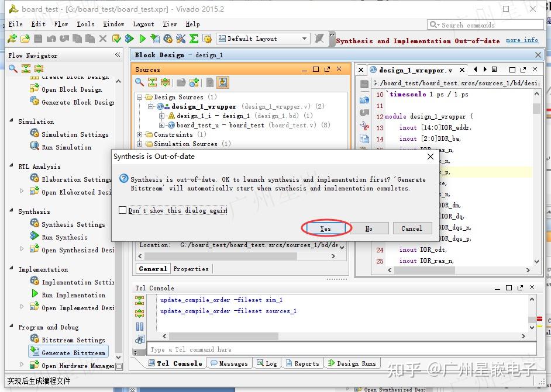This screenshot has height=392, width=551.
Task: Enable "Don't show this dialog again" checkbox
Action: click(x=122, y=210)
